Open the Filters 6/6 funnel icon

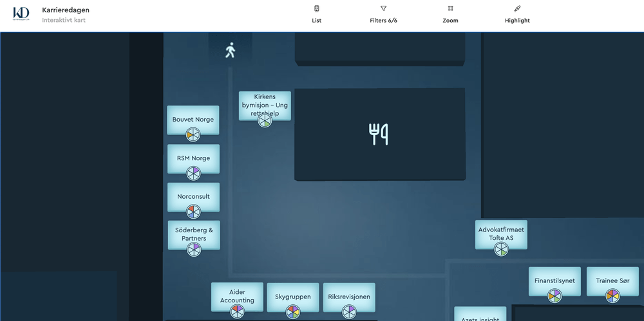383,8
